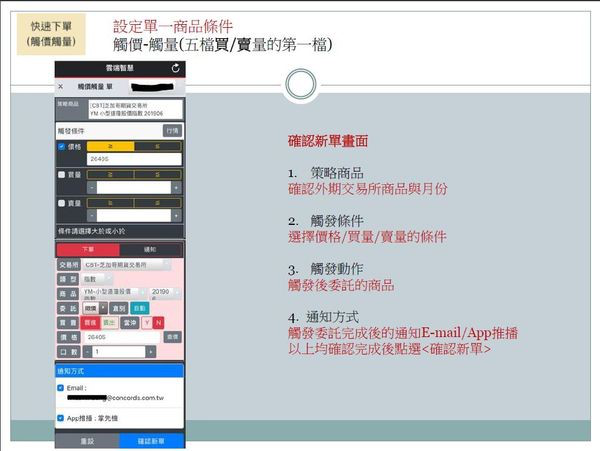Click the blue 確認新單 confirm button
Image resolution: width=600 pixels, height=451 pixels.
[x=152, y=441]
